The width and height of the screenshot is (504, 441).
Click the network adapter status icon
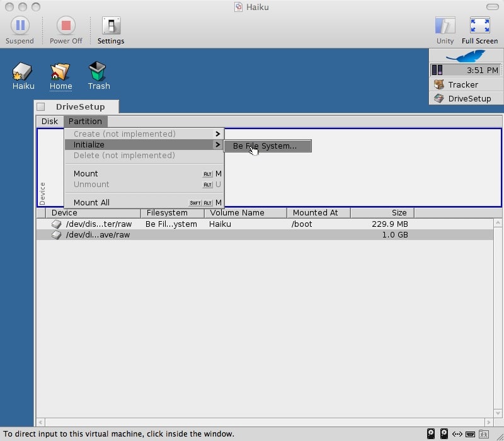coord(457,434)
